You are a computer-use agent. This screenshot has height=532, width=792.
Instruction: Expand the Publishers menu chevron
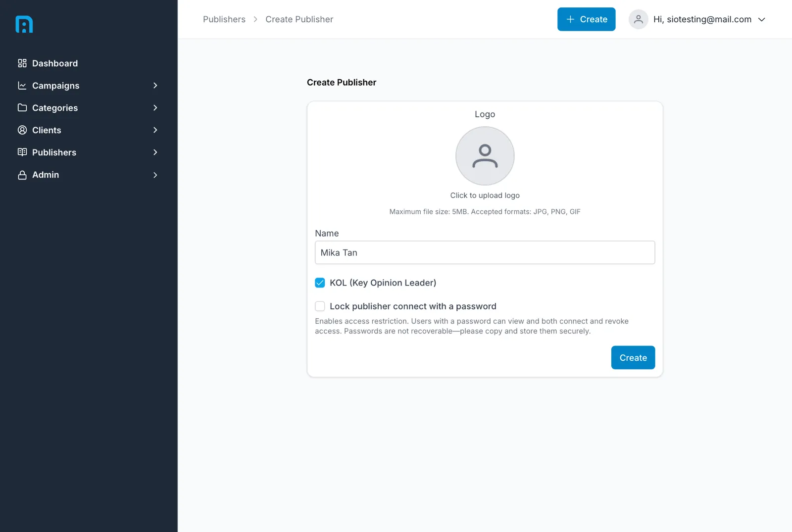(155, 152)
